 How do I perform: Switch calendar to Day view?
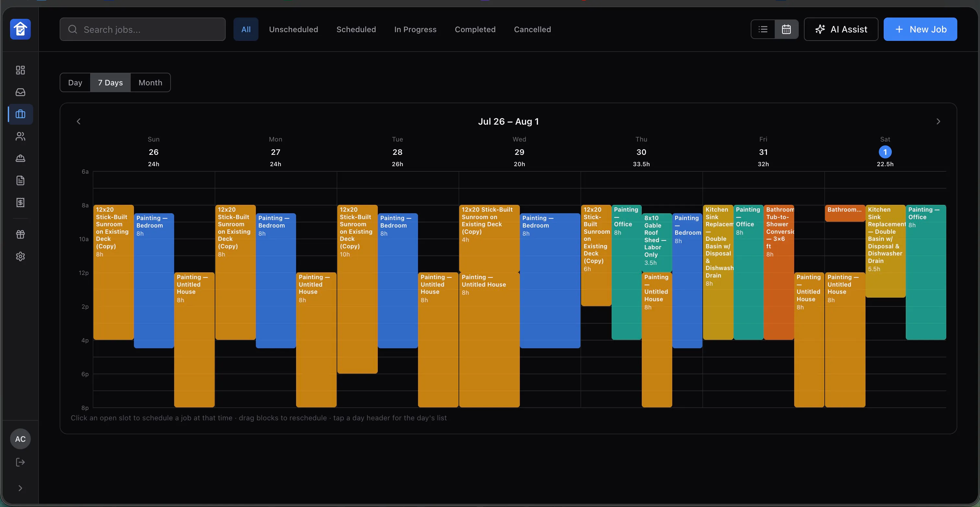tap(75, 82)
